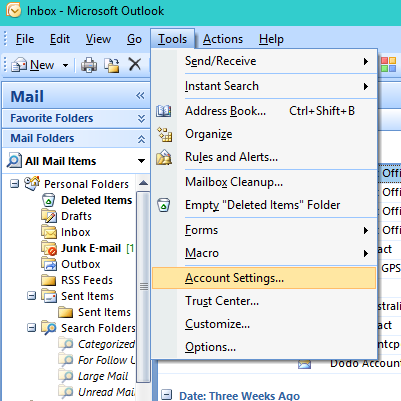Collapse the Date: Three Weeks Ago group
401x401 pixels.
[x=166, y=394]
